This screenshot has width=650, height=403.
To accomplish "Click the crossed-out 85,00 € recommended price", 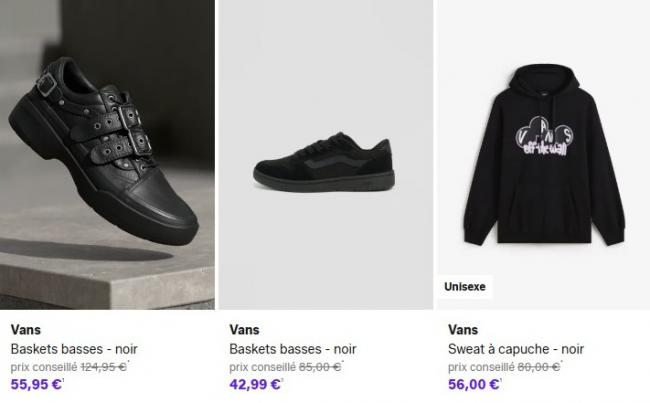I will coord(321,367).
